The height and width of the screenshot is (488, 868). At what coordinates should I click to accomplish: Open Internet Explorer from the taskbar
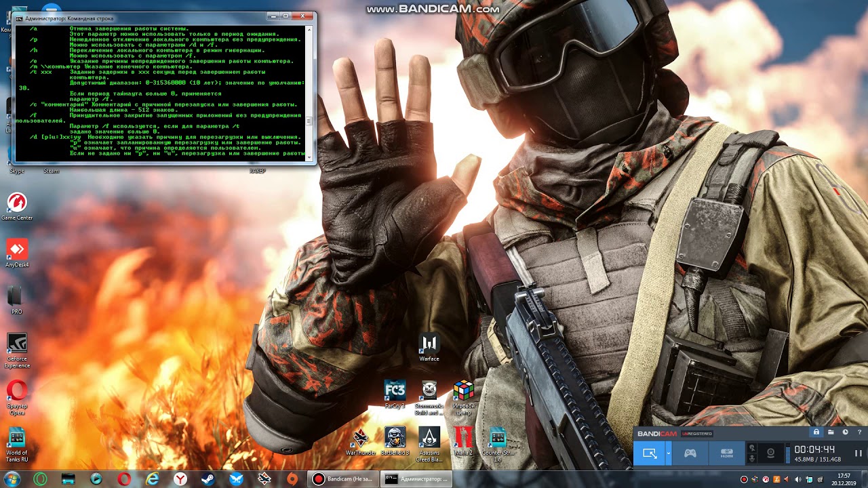pos(153,479)
